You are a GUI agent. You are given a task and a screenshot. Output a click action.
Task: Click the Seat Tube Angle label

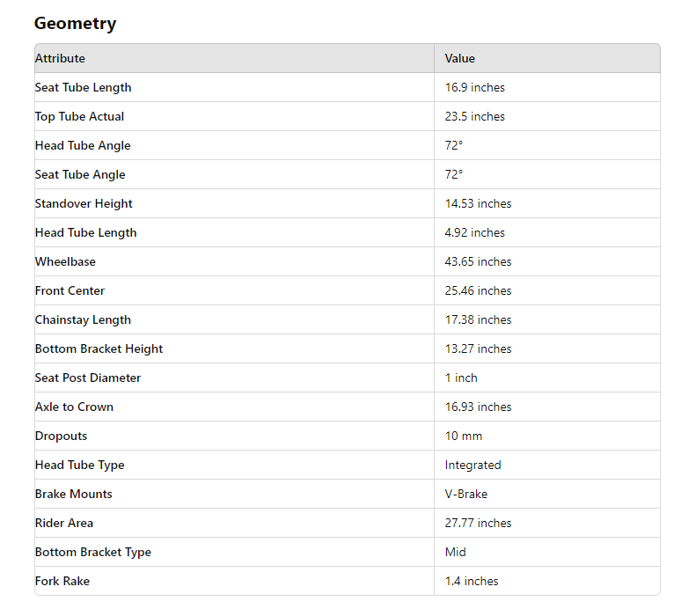[80, 175]
